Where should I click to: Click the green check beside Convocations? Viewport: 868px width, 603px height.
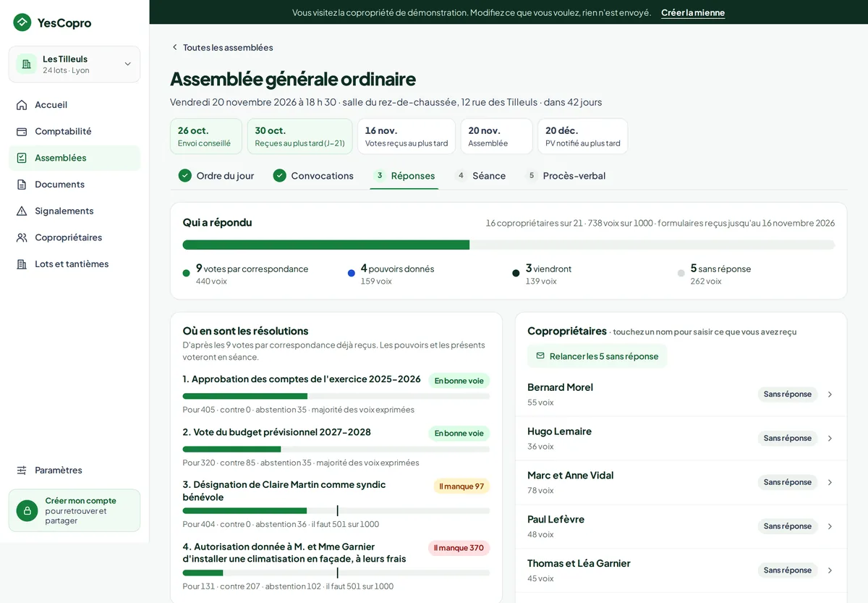point(280,175)
